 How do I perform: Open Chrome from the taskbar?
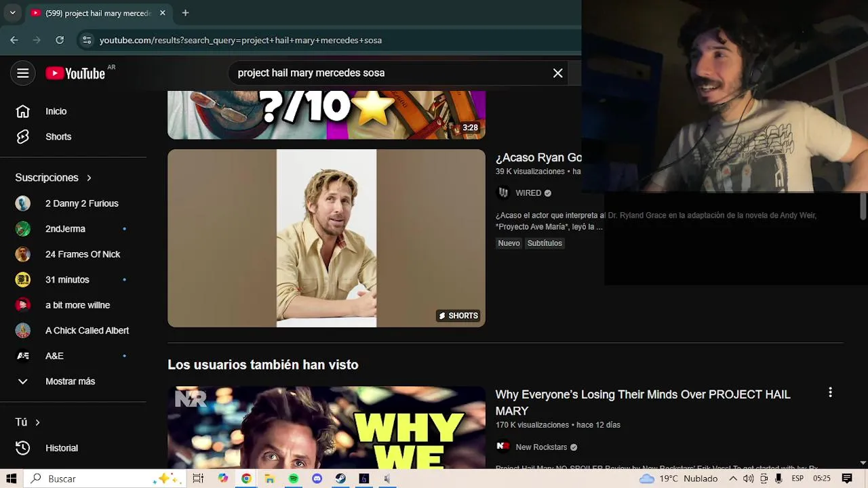pos(246,479)
